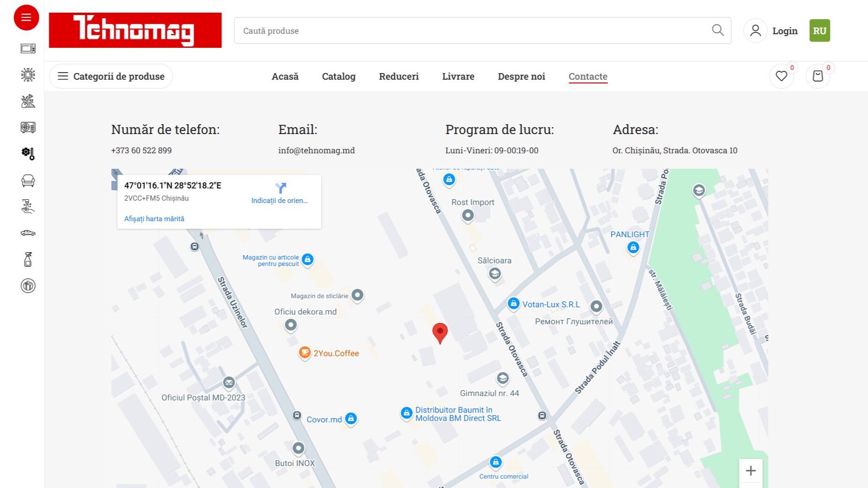Open the wishlist heart icon
The height and width of the screenshot is (488, 868).
(x=781, y=76)
